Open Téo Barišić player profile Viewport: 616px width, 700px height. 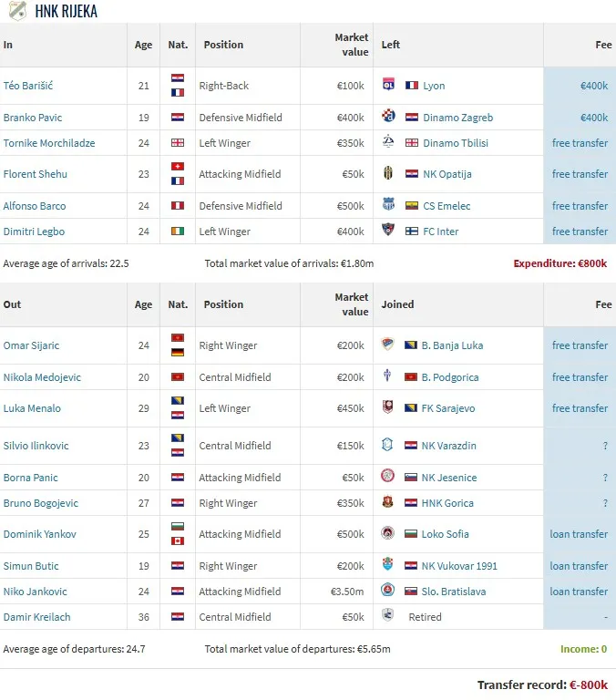[x=28, y=86]
